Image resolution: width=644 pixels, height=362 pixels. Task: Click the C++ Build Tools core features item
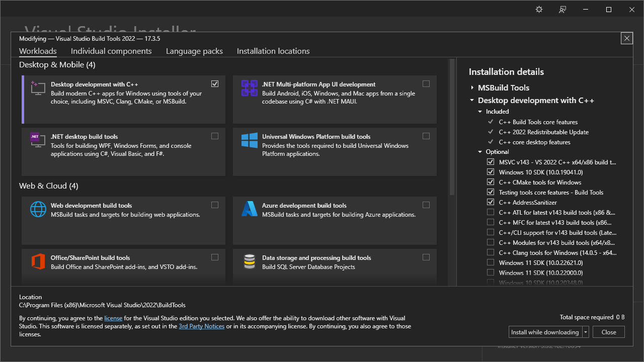[x=538, y=122]
